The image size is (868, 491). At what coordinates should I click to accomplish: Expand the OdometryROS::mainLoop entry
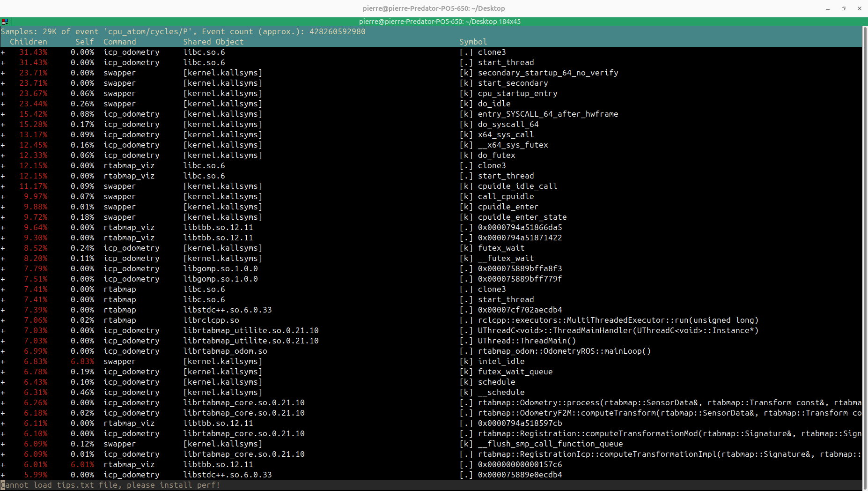pyautogui.click(x=3, y=351)
